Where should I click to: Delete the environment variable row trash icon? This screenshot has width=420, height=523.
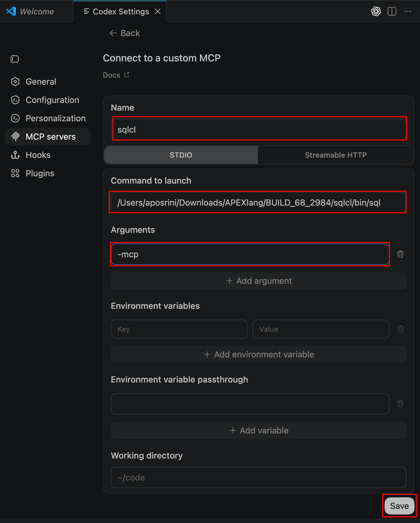pyautogui.click(x=400, y=329)
